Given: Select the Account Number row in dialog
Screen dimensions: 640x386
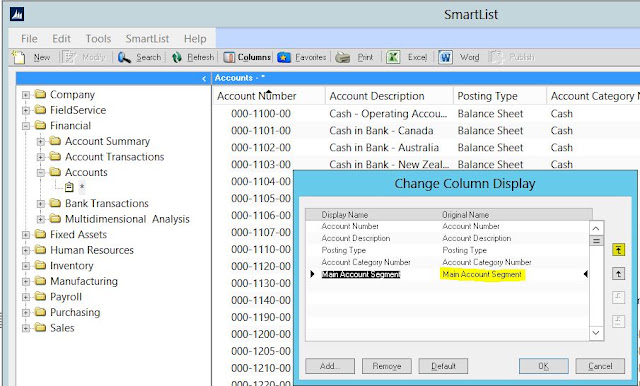Looking at the screenshot, I should pyautogui.click(x=447, y=226).
